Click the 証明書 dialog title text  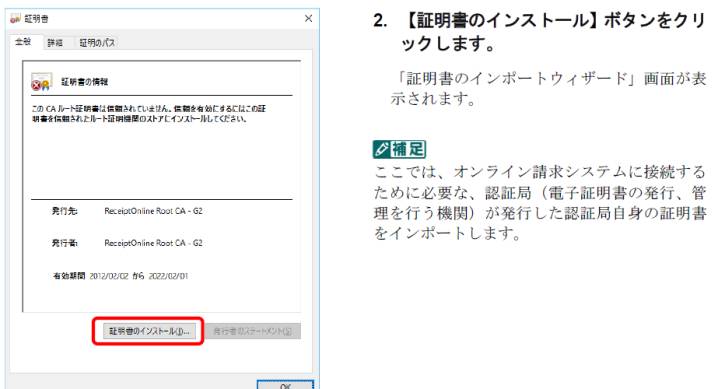pos(37,19)
